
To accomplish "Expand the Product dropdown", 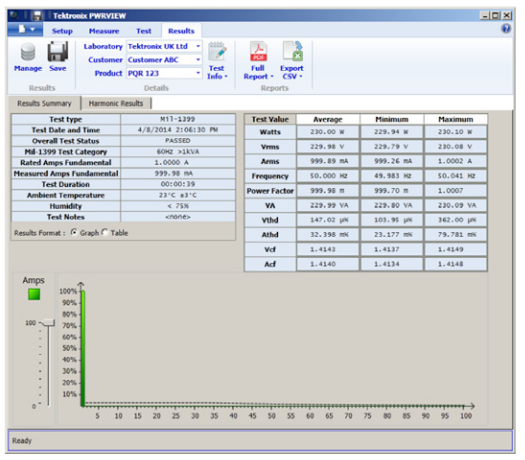I will pos(198,73).
